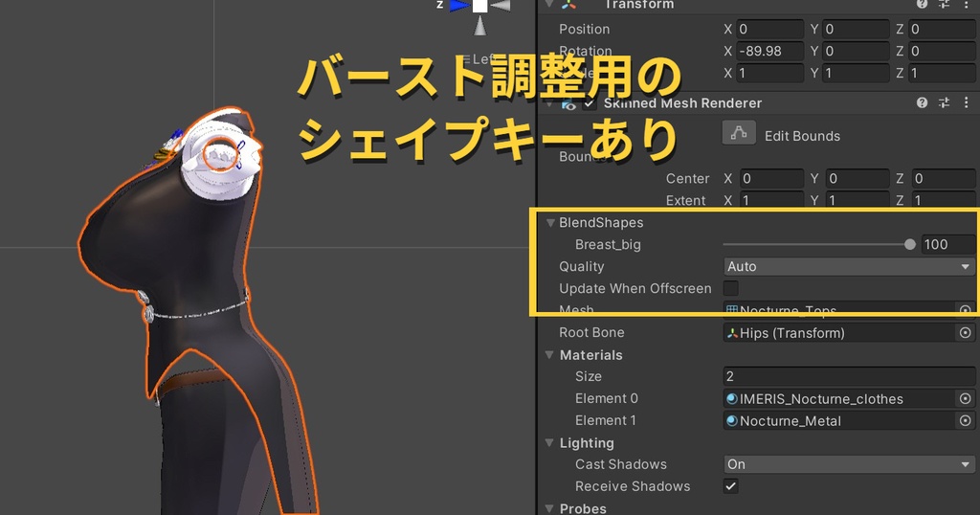The height and width of the screenshot is (515, 980).
Task: Click the Receive Shadows property label
Action: pyautogui.click(x=633, y=486)
